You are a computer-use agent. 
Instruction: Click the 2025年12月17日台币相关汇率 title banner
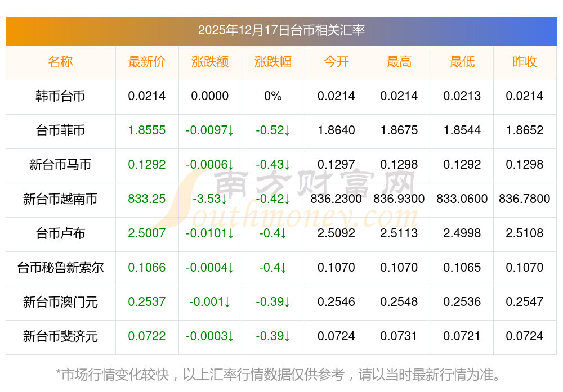click(281, 30)
